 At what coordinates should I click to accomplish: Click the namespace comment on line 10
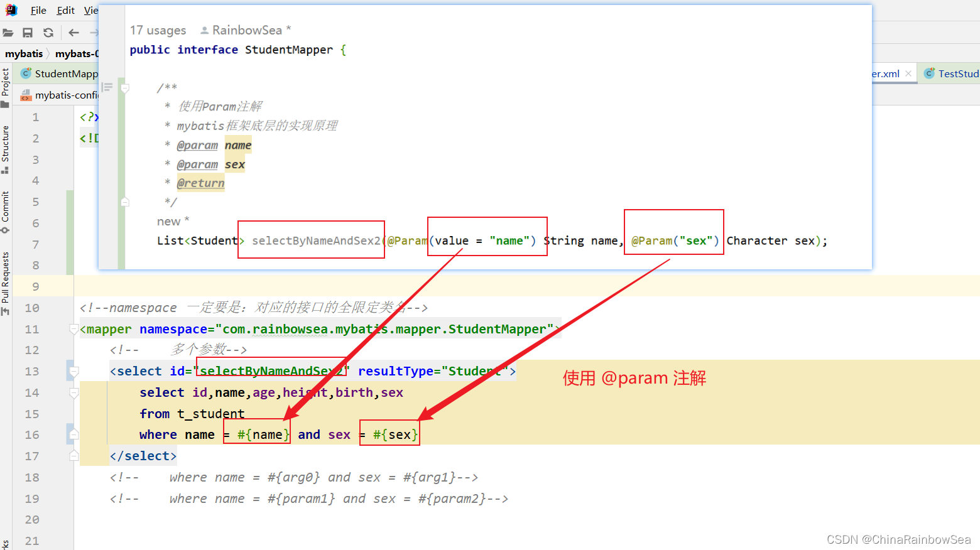(254, 308)
